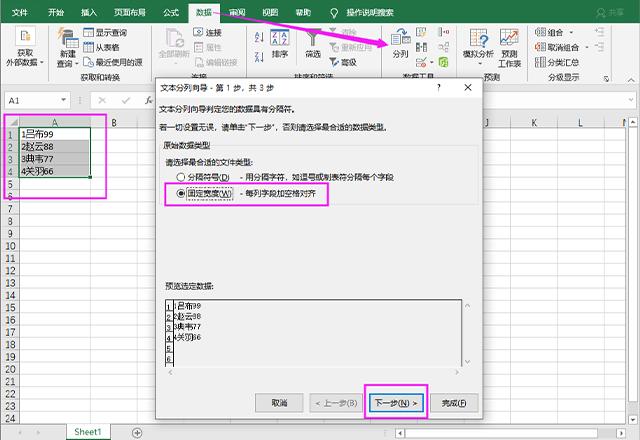
Task: Select cell A1 containing 1吕布99
Action: pos(54,134)
